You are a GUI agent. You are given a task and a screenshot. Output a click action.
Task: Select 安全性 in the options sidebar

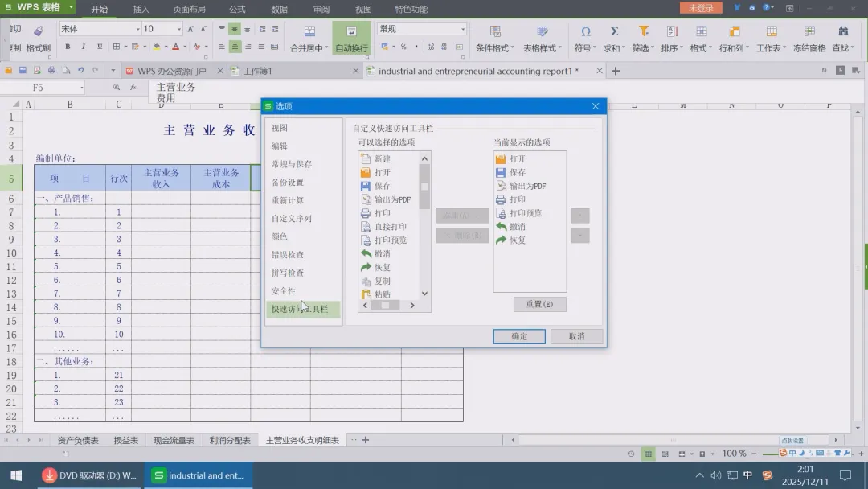pos(284,290)
